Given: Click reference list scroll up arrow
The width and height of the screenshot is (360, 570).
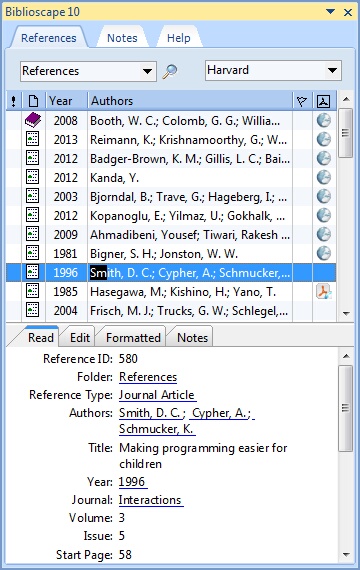Looking at the screenshot, I should click(x=346, y=99).
